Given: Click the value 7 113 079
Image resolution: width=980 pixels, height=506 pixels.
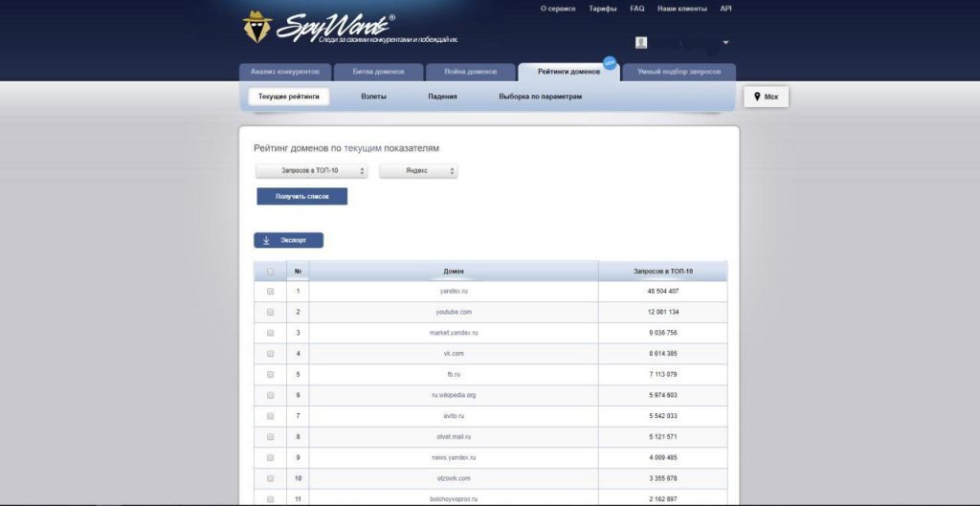Looking at the screenshot, I should coord(662,374).
